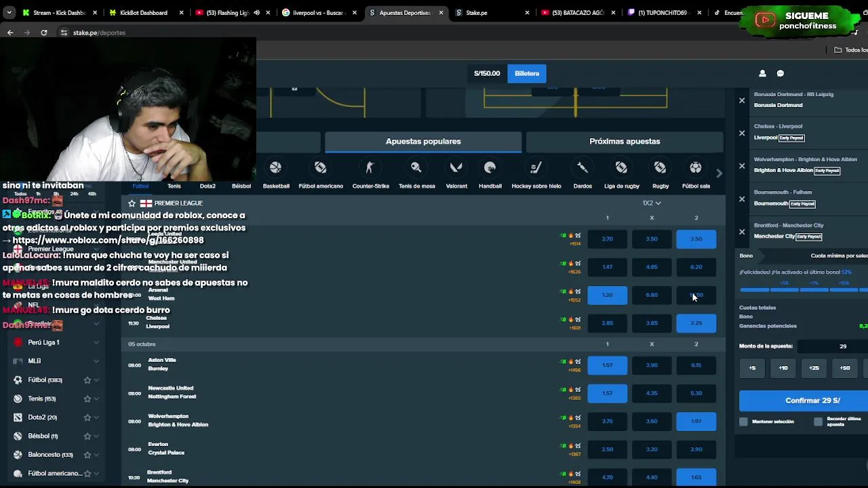Select the Valorant icon

456,167
